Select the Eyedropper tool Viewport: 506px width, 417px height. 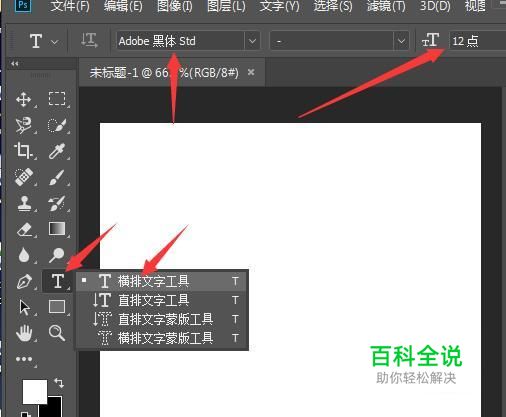click(57, 151)
